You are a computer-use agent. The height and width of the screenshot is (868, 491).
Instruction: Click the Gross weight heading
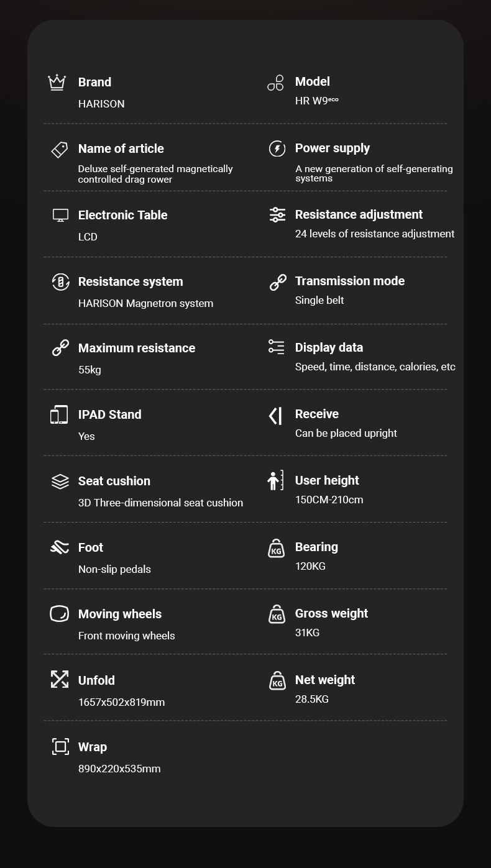coord(331,613)
